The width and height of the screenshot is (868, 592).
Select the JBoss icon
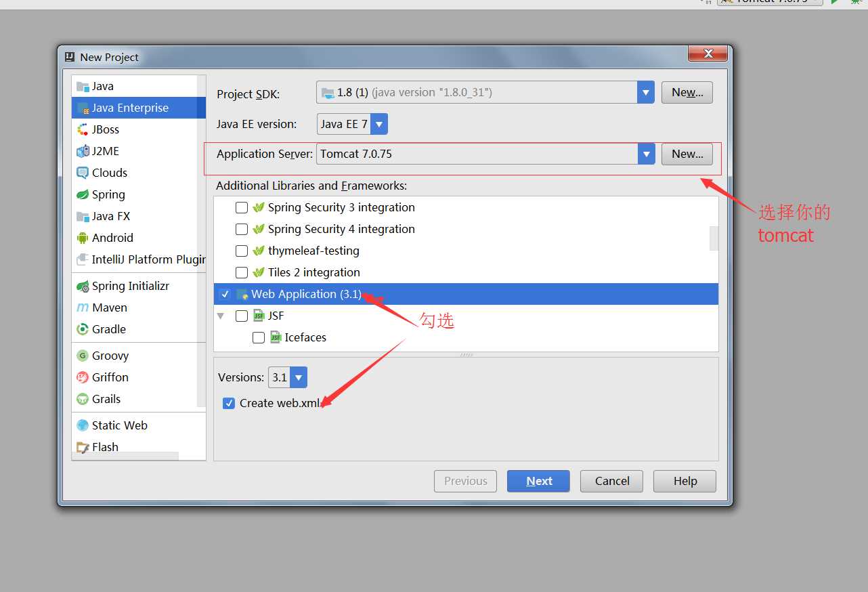pos(83,129)
